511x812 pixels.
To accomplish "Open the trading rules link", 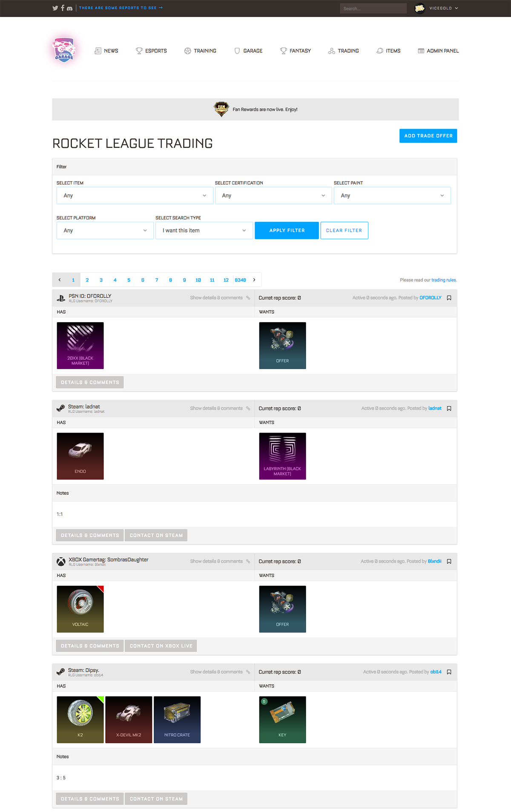I will click(x=444, y=280).
